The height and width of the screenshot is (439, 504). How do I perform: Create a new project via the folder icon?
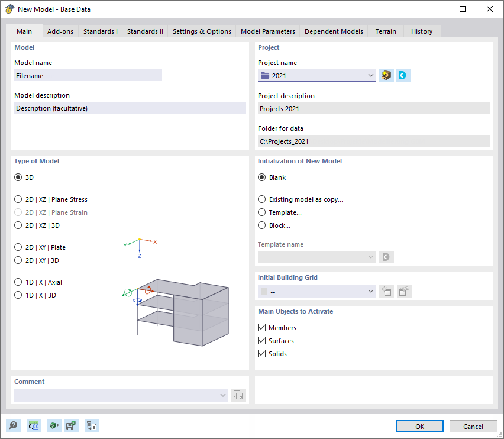[x=386, y=75]
